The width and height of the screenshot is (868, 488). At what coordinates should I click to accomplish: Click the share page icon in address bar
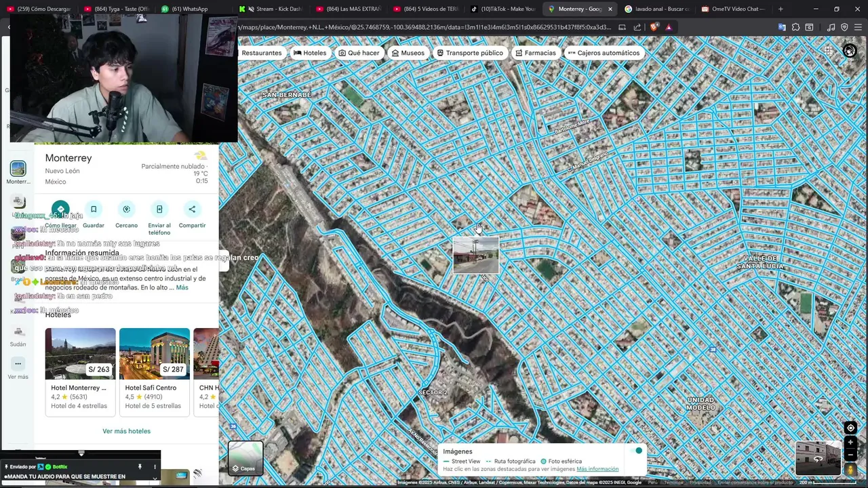637,27
